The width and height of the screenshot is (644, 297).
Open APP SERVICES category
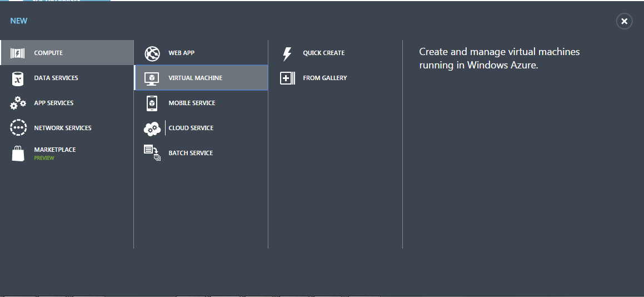(x=54, y=103)
